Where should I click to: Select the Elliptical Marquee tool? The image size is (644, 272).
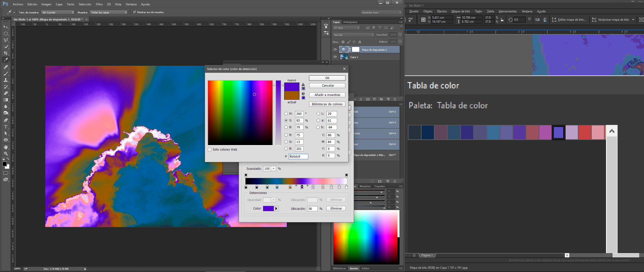[6, 33]
